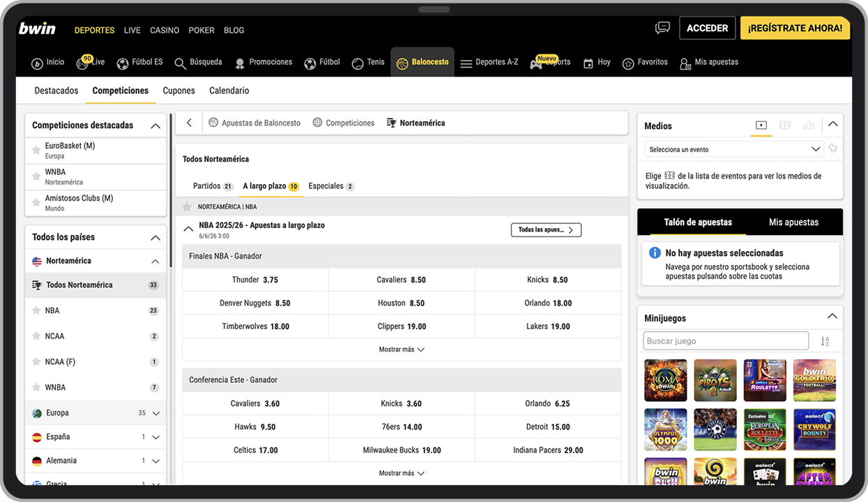Screen dimensions: 868x502
Task: Click the Buscar juego search field
Action: pos(726,341)
